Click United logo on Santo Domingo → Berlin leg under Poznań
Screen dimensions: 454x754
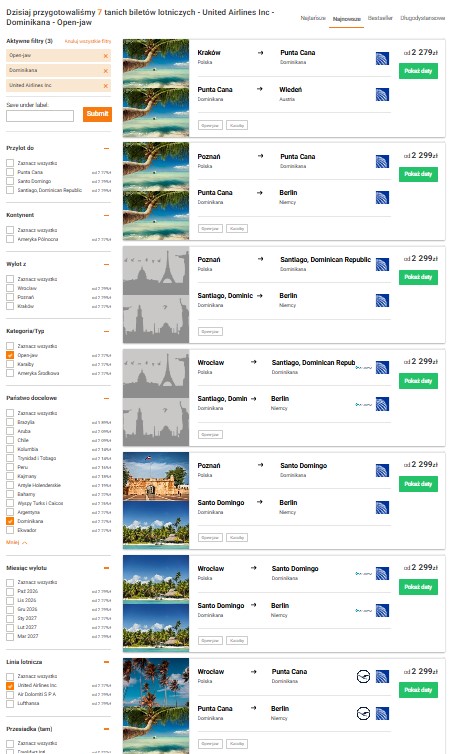[382, 507]
